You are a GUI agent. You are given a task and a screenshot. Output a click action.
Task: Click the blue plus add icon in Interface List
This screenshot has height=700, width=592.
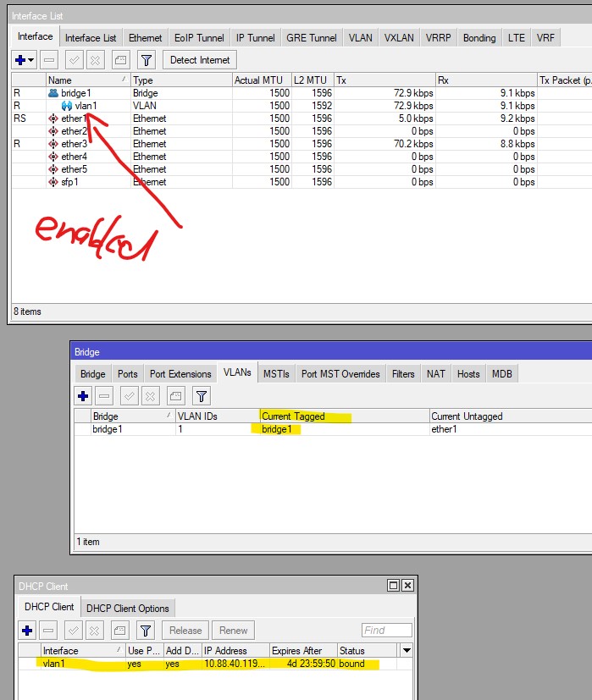(20, 60)
